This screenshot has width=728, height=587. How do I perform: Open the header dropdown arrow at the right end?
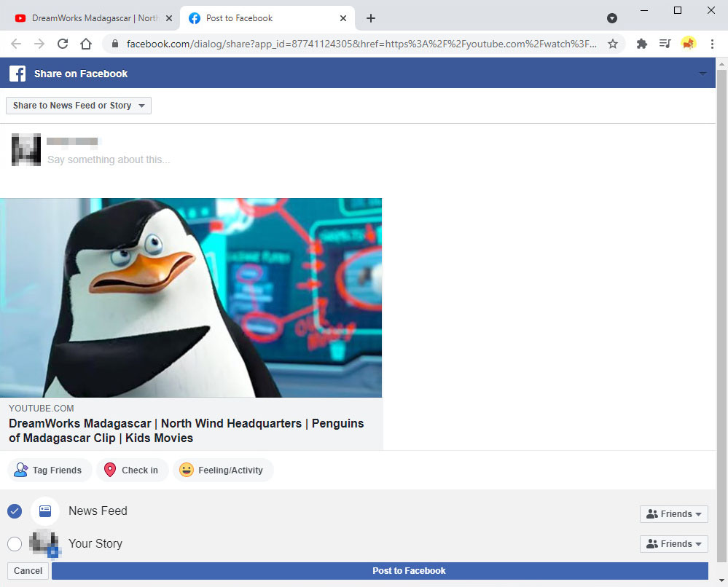click(702, 74)
